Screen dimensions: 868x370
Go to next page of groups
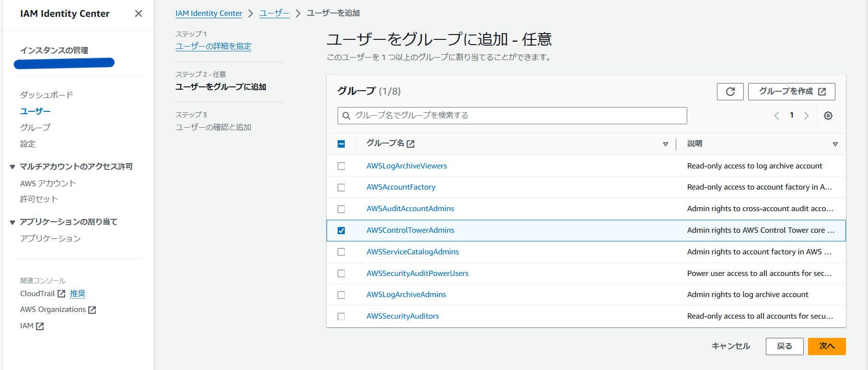(x=807, y=116)
